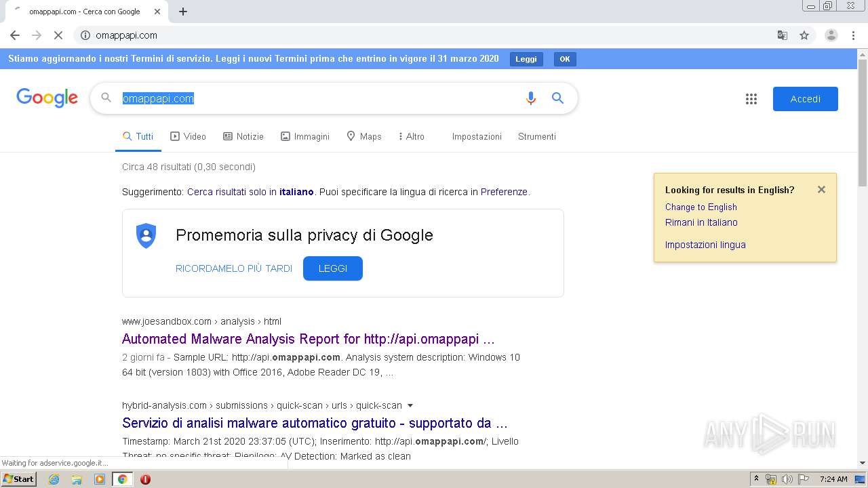Open Internet Explorer from the taskbar
Viewport: 868px width, 488px height.
pyautogui.click(x=54, y=479)
